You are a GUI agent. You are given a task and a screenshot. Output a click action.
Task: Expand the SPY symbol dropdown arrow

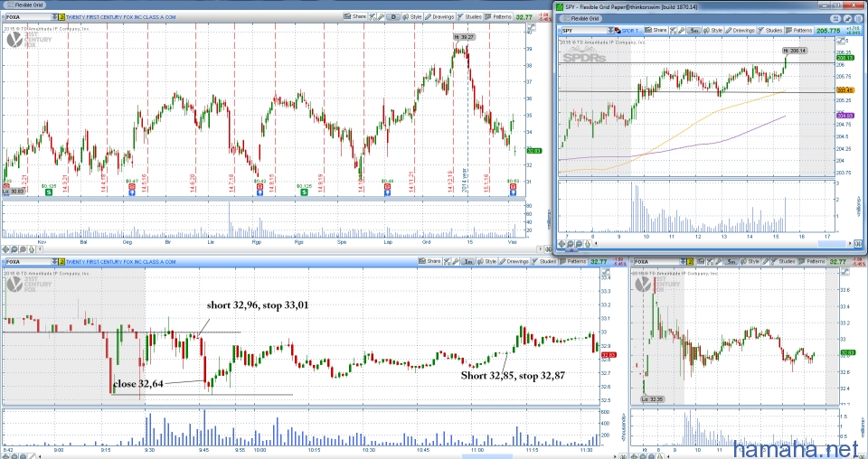tap(610, 31)
